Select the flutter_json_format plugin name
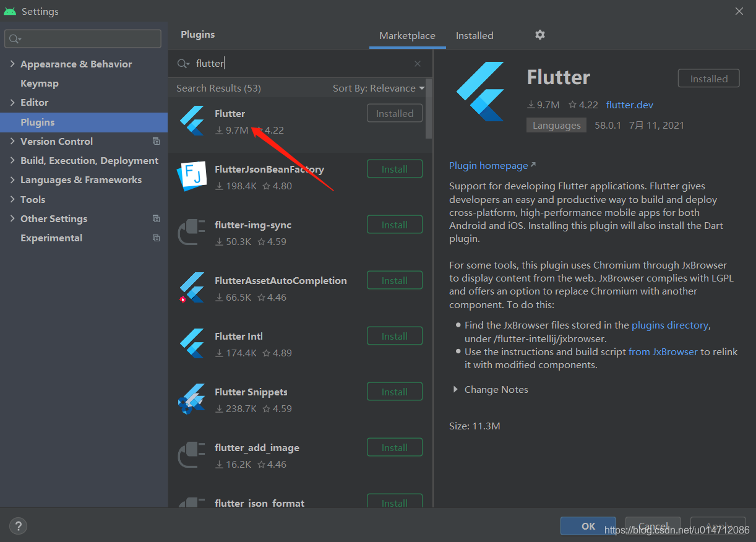Image resolution: width=756 pixels, height=542 pixels. pyautogui.click(x=259, y=502)
